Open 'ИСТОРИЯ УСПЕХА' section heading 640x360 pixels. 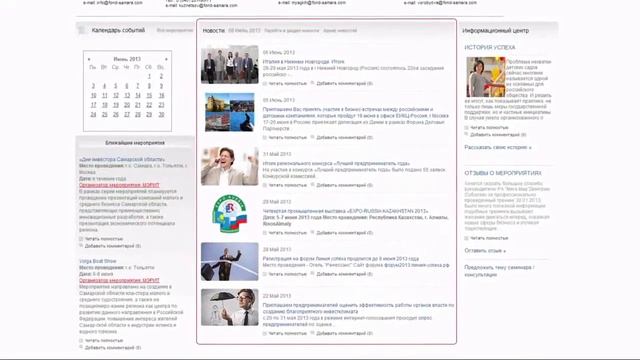coord(490,48)
